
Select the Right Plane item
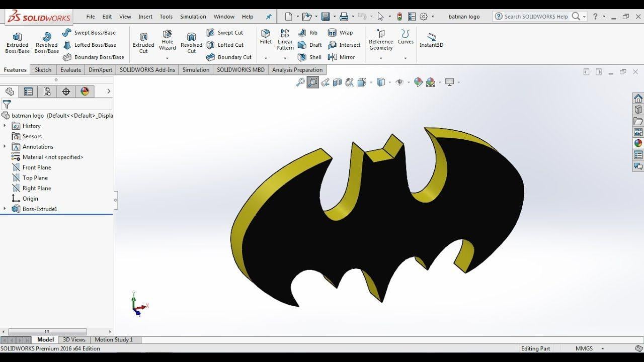pyautogui.click(x=31, y=188)
